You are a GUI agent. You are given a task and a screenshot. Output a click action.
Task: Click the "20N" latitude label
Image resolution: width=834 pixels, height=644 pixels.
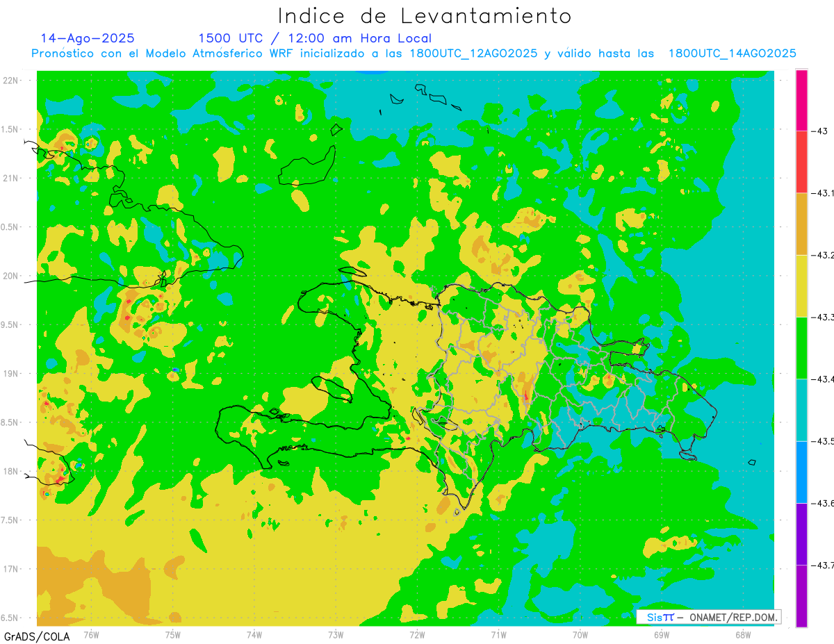(12, 276)
